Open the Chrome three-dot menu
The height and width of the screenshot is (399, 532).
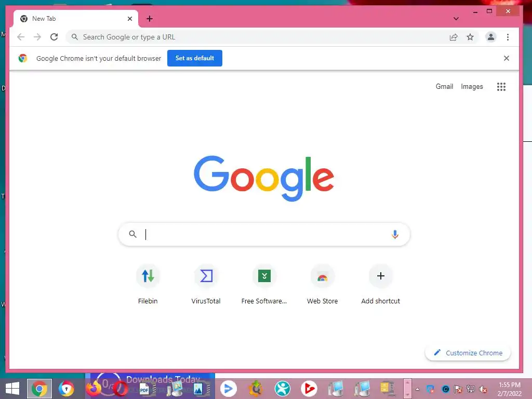click(x=508, y=37)
